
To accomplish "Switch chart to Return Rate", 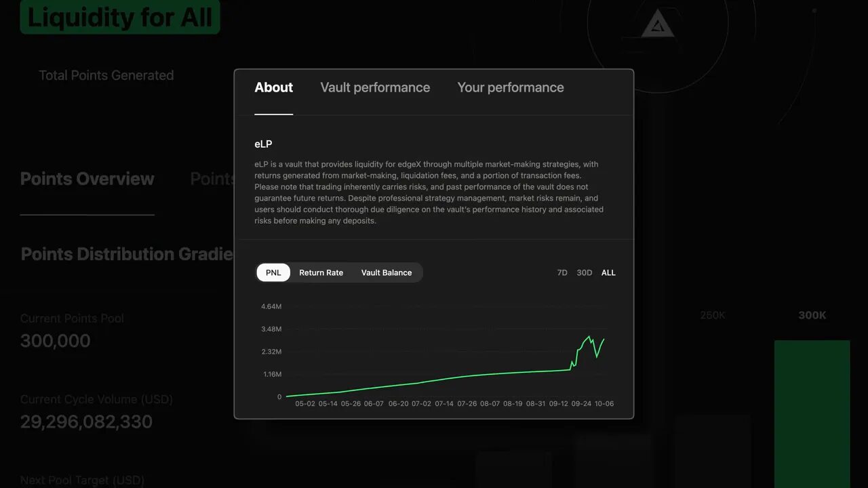I will [x=321, y=272].
